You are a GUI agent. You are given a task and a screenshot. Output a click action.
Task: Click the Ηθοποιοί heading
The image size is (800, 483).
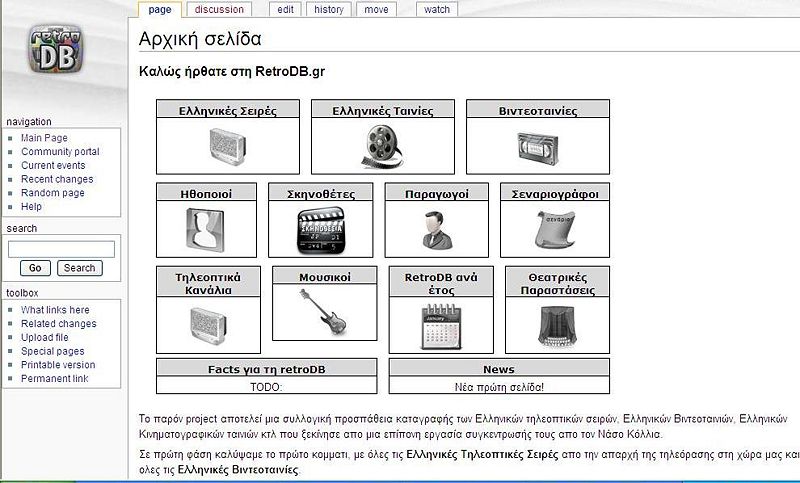click(206, 194)
